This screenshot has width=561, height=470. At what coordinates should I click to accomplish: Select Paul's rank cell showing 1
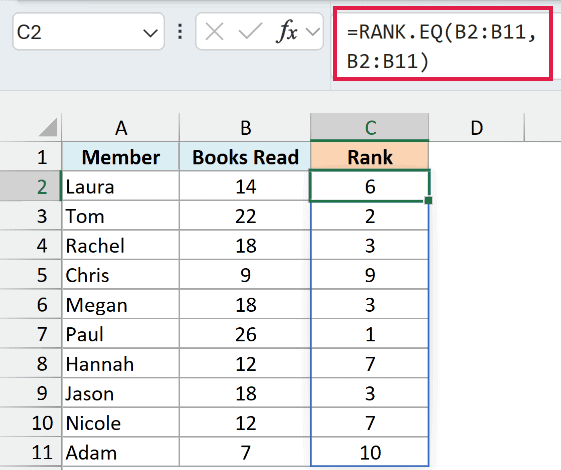coord(370,334)
